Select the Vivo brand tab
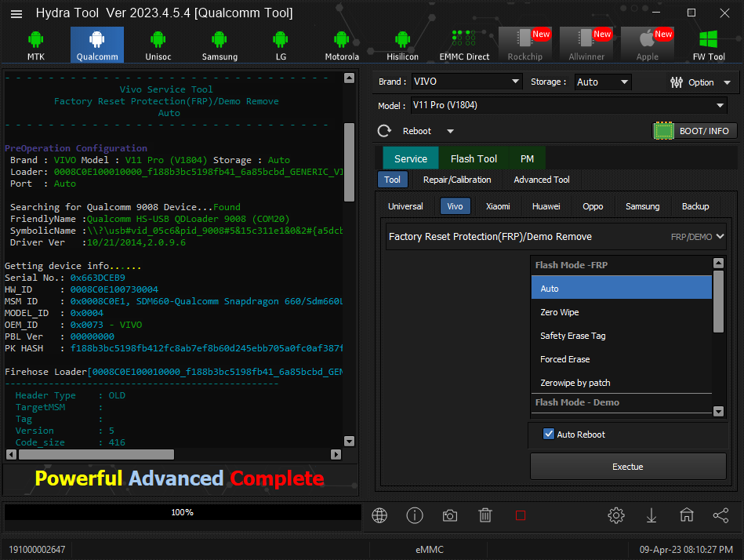 pos(455,206)
